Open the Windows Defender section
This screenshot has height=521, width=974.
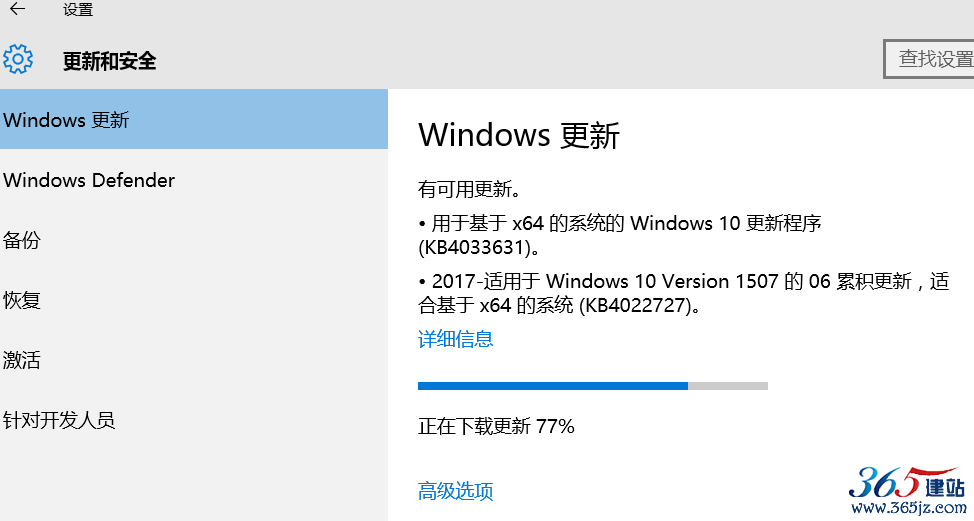(89, 180)
